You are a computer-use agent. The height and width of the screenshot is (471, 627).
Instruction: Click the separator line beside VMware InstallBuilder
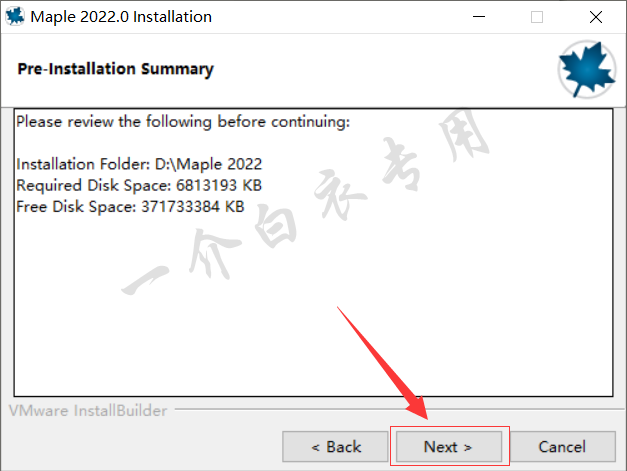(399, 409)
